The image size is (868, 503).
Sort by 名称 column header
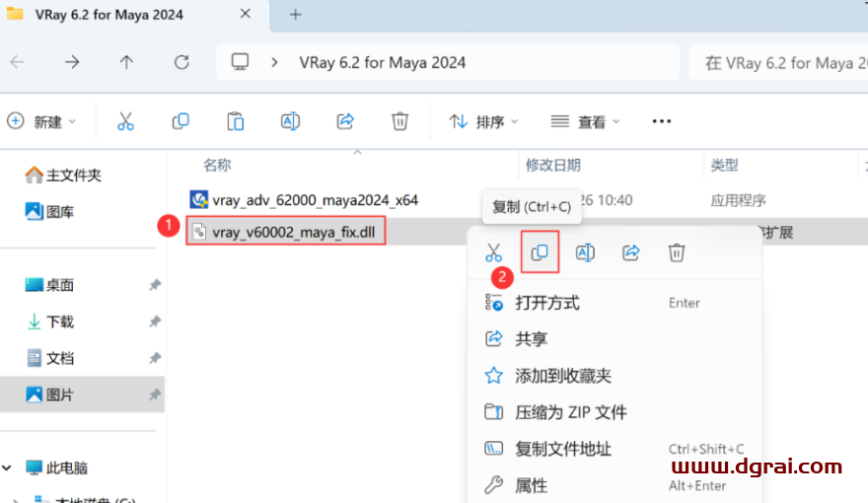(x=217, y=165)
